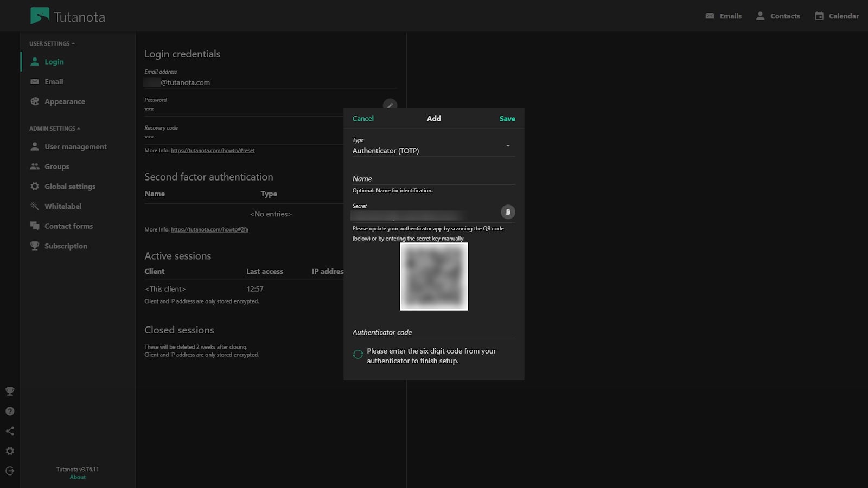Click the invite/share icon in sidebar

pyautogui.click(x=9, y=431)
